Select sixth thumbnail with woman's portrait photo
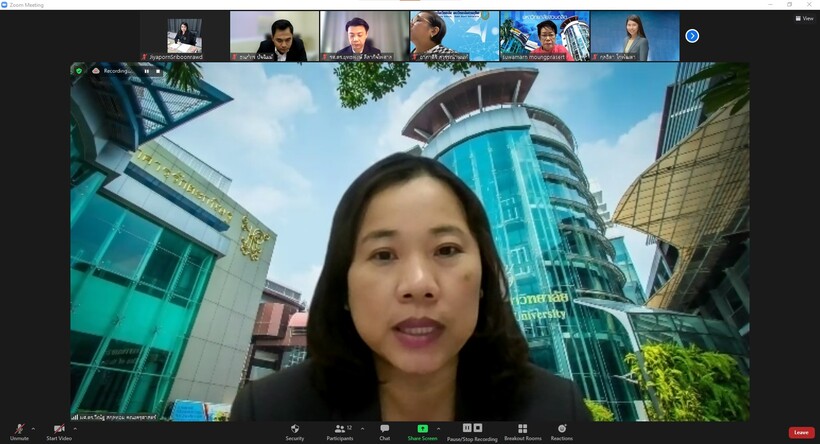 click(635, 36)
